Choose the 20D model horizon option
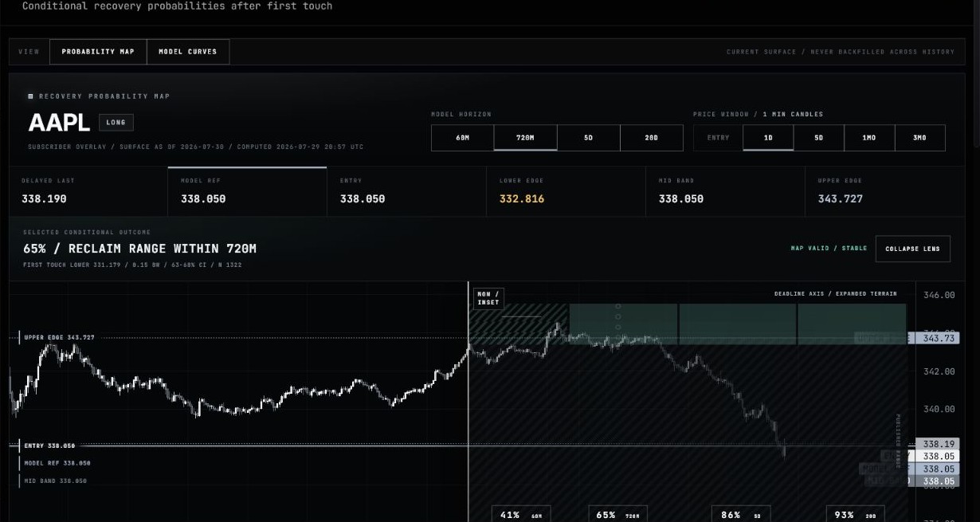This screenshot has height=522, width=980. tap(651, 138)
